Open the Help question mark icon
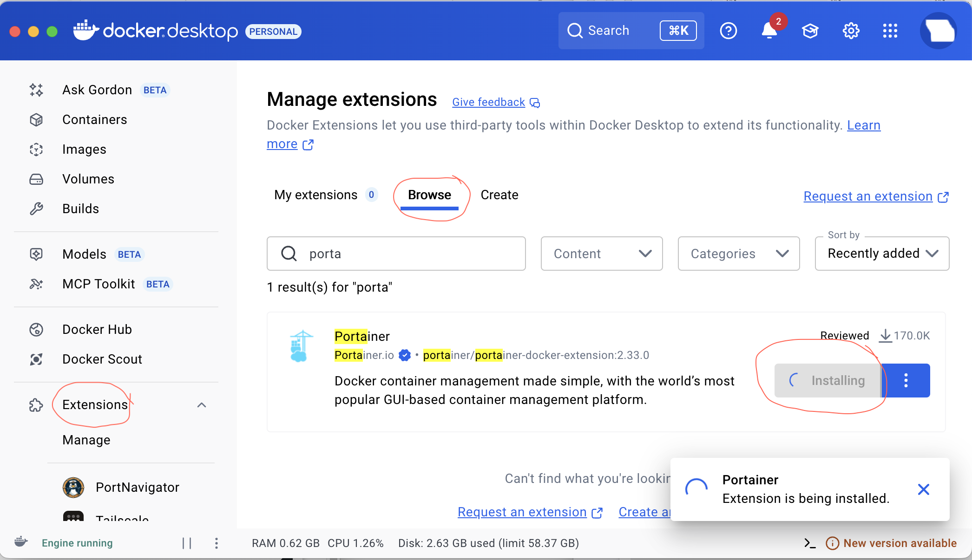 point(728,31)
